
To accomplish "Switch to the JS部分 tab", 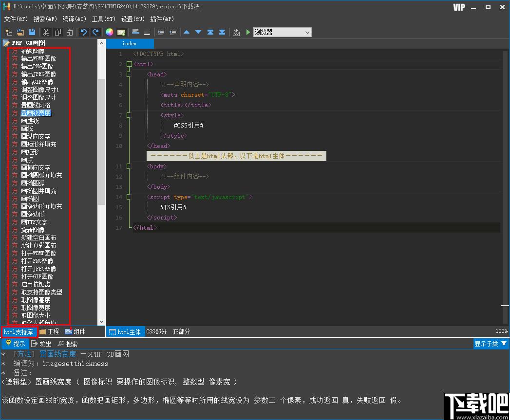I will (x=181, y=331).
